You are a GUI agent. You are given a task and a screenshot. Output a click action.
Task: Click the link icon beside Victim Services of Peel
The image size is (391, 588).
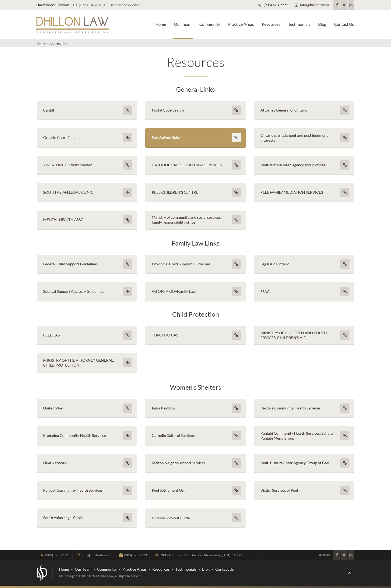coord(345,490)
